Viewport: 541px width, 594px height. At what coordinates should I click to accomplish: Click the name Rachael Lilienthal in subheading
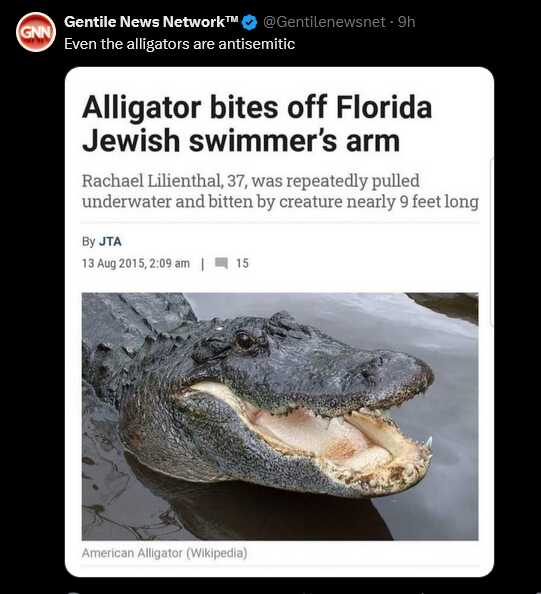point(152,180)
